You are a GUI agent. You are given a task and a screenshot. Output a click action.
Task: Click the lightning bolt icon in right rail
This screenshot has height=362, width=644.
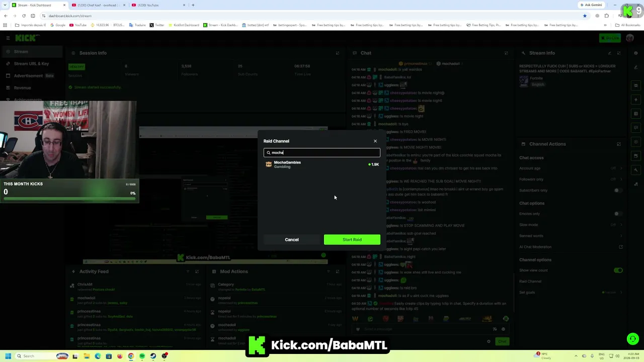[636, 100]
